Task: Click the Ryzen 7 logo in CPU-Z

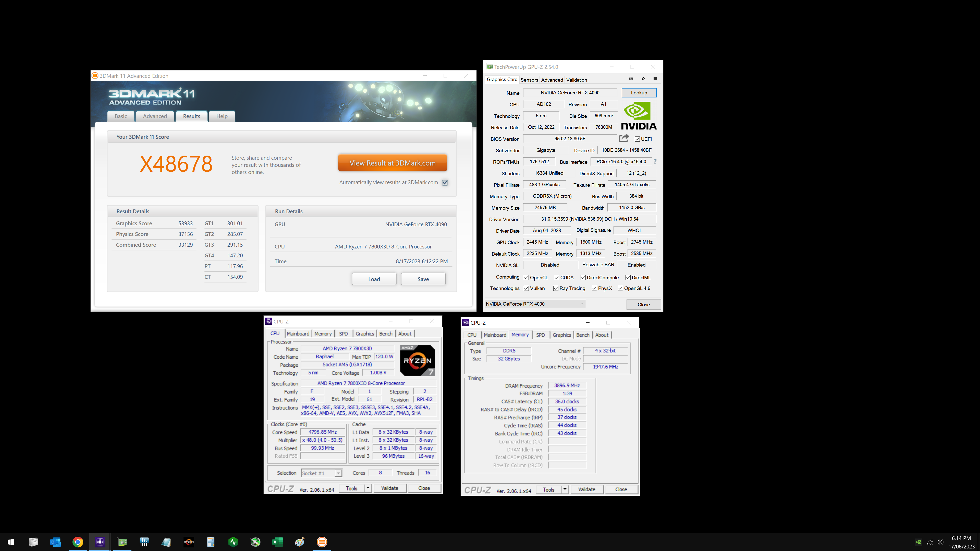Action: click(417, 360)
